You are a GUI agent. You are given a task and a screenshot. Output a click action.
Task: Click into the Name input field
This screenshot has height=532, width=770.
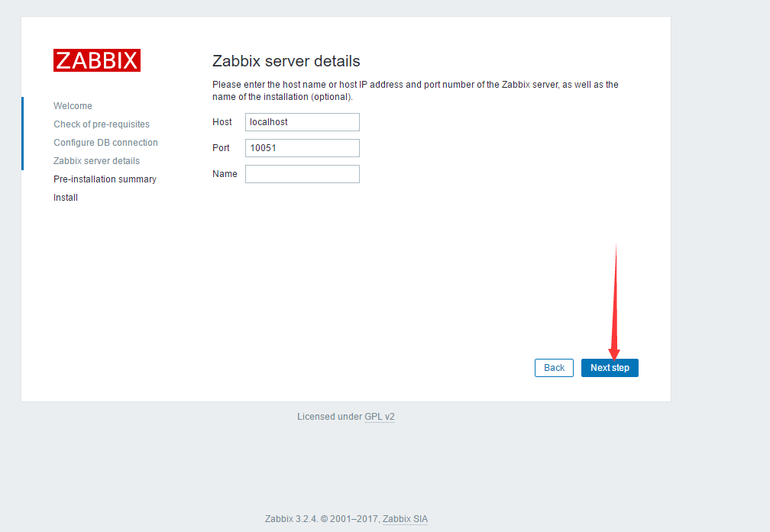coord(302,174)
